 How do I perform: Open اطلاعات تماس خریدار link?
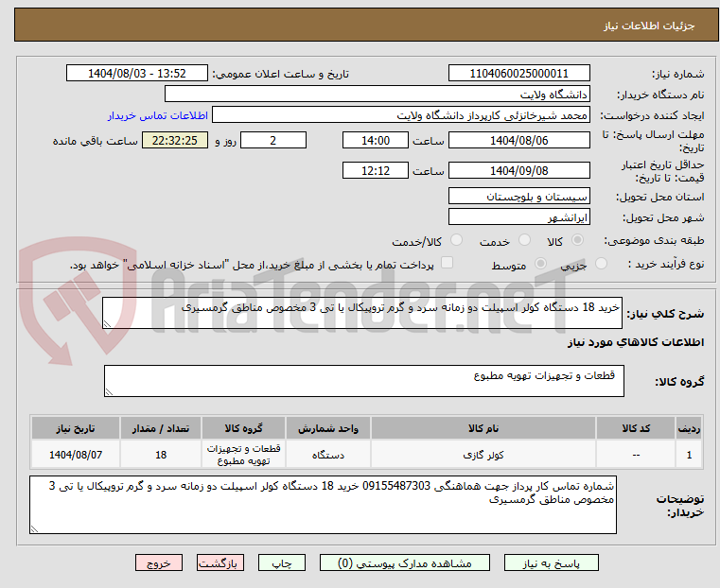[158, 115]
